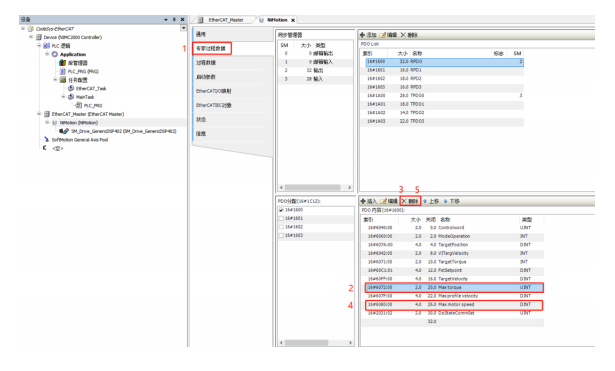The image size is (615, 371).
Task: Close the 设备 devices panel
Action: coord(182,19)
